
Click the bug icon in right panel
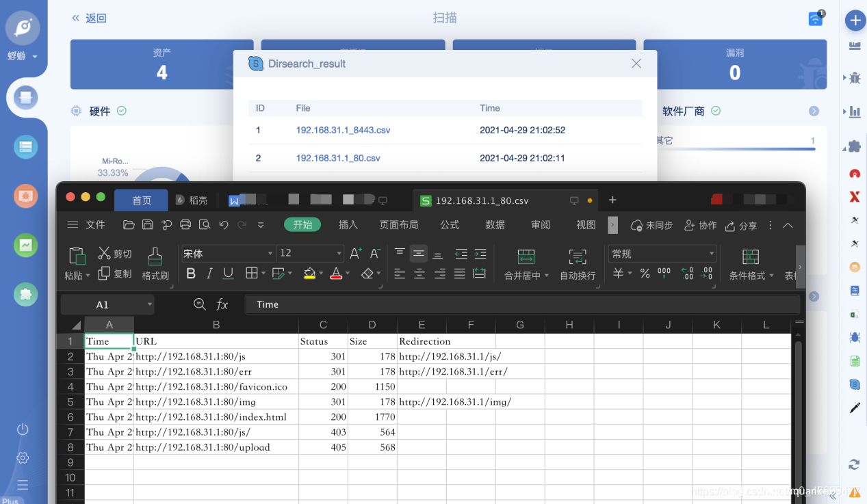pos(855,78)
